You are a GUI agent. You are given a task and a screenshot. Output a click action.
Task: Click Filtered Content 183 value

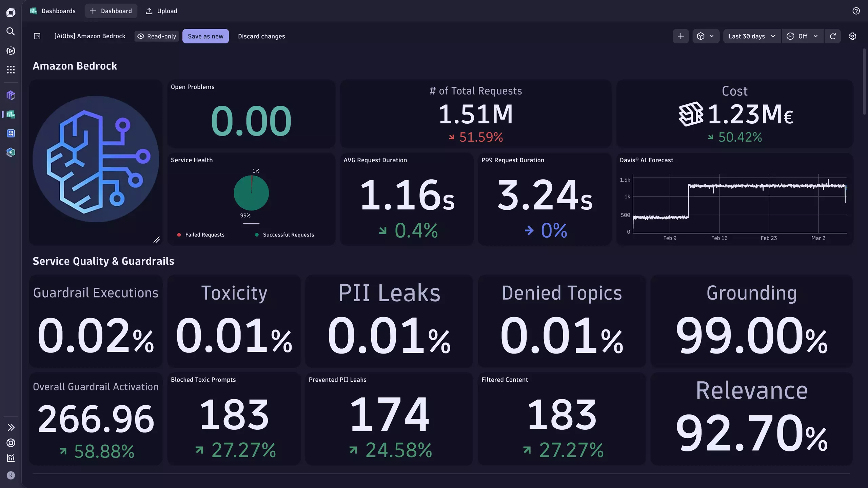[x=562, y=414]
